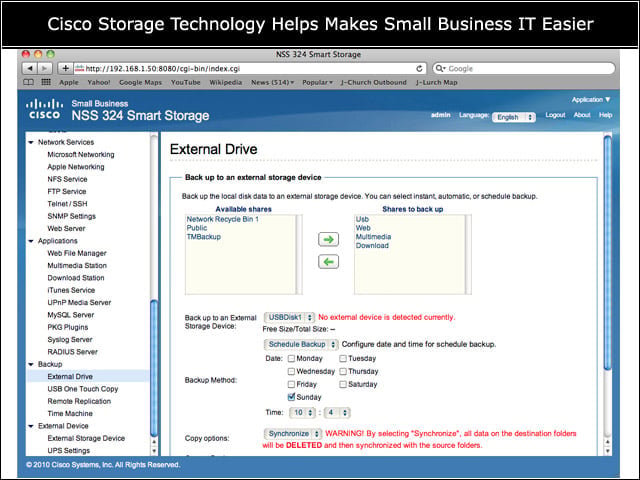Check the Saturday checkbox
The image size is (640, 480).
tap(343, 384)
